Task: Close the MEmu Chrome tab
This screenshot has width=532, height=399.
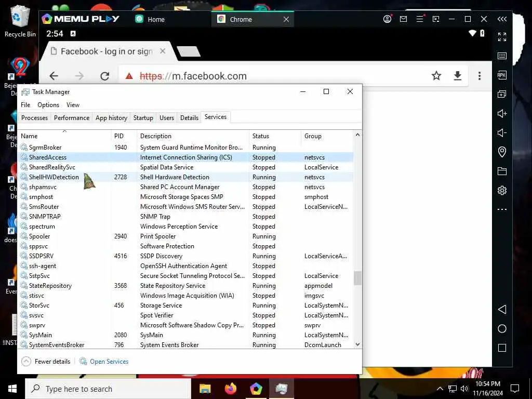Action: coord(286,19)
